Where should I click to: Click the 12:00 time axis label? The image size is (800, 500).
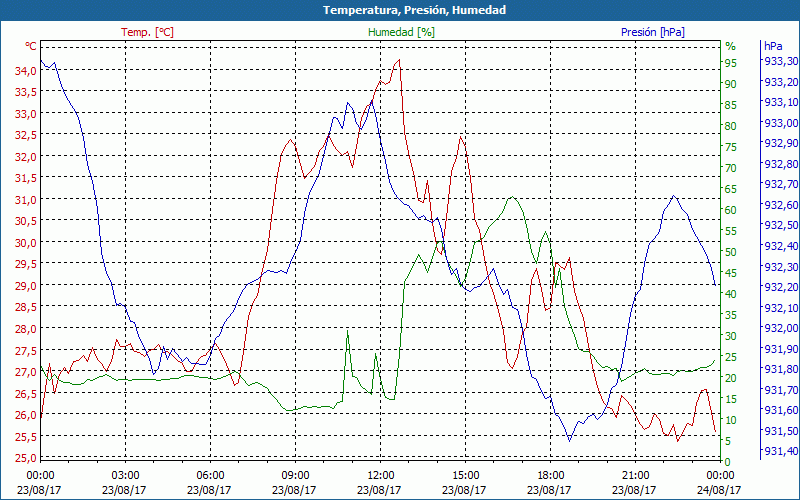381,476
